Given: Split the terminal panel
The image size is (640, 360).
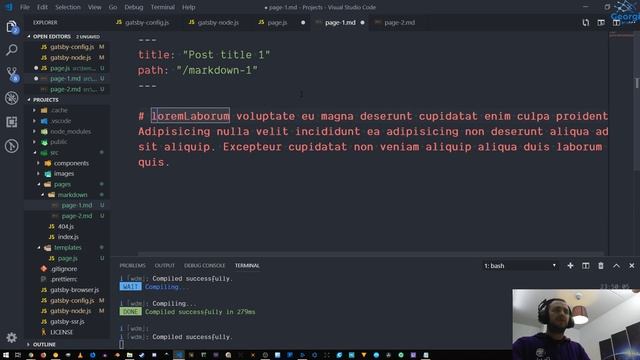Looking at the screenshot, I should (x=586, y=266).
